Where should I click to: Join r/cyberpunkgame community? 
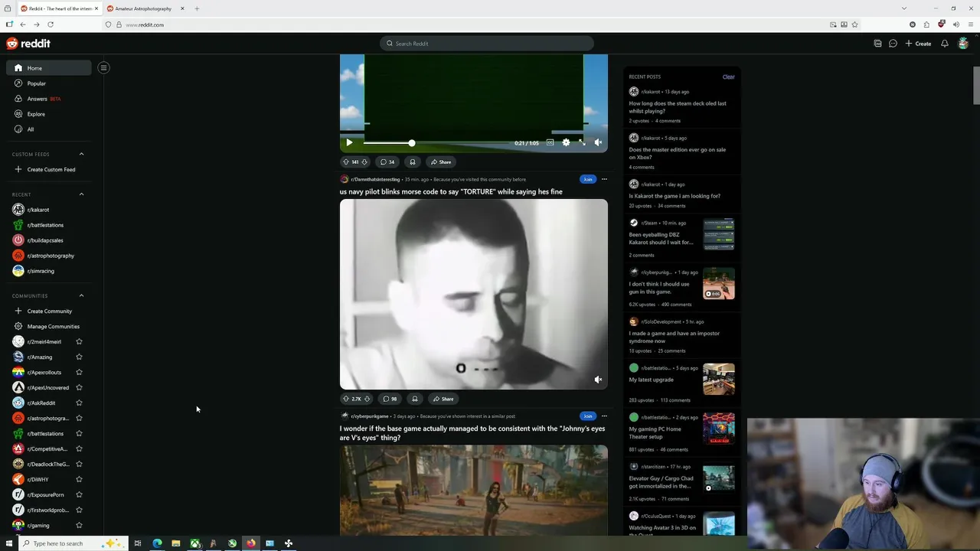tap(587, 416)
